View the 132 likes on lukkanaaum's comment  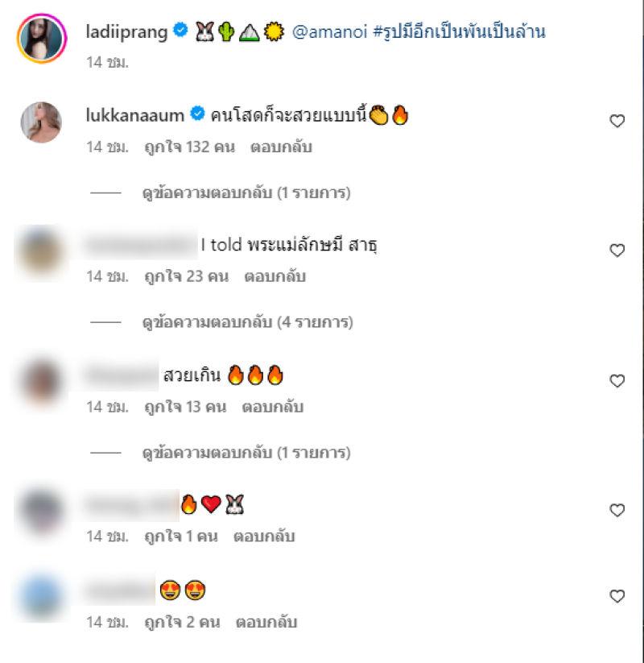pos(189,147)
